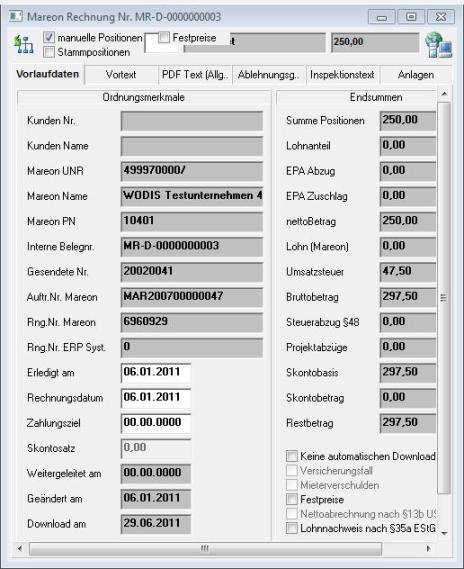The height and width of the screenshot is (569, 464).
Task: Click the globe and computer icon
Action: [439, 45]
